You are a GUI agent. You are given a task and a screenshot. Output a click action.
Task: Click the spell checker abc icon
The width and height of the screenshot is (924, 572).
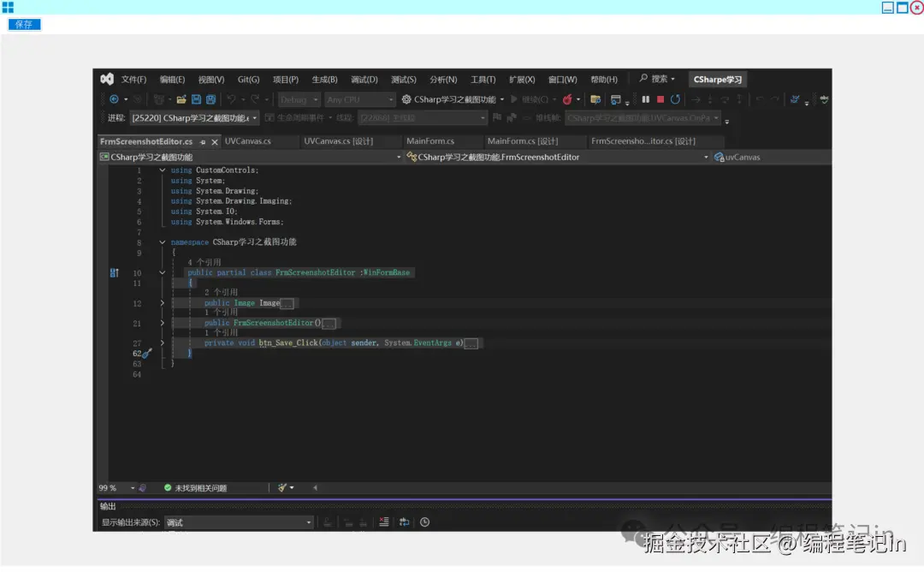pyautogui.click(x=825, y=99)
